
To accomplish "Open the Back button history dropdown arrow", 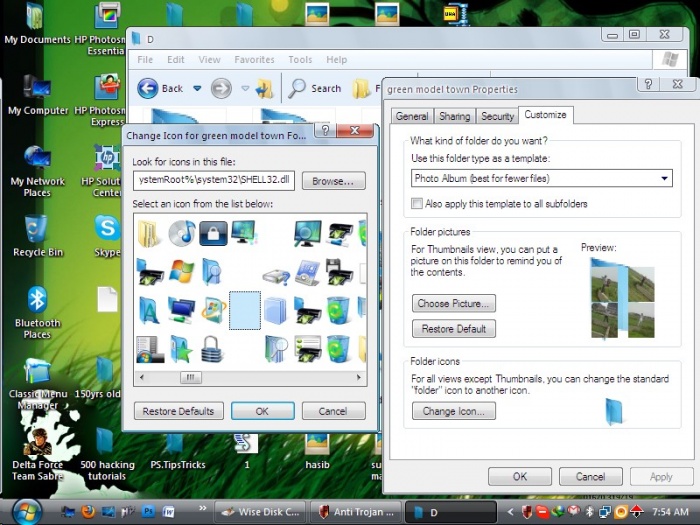I will (197, 88).
